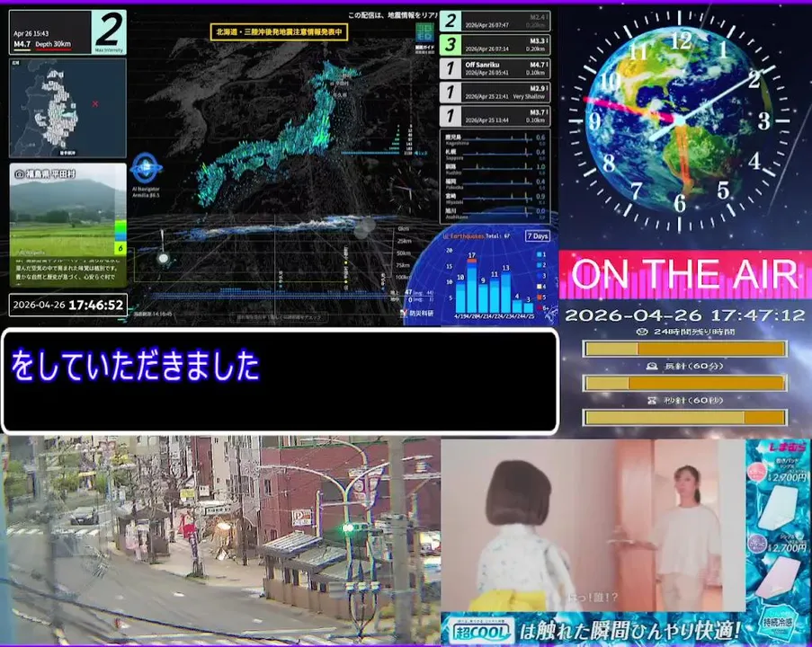
Task: Click the Kushiro seismograph row
Action: (495, 169)
